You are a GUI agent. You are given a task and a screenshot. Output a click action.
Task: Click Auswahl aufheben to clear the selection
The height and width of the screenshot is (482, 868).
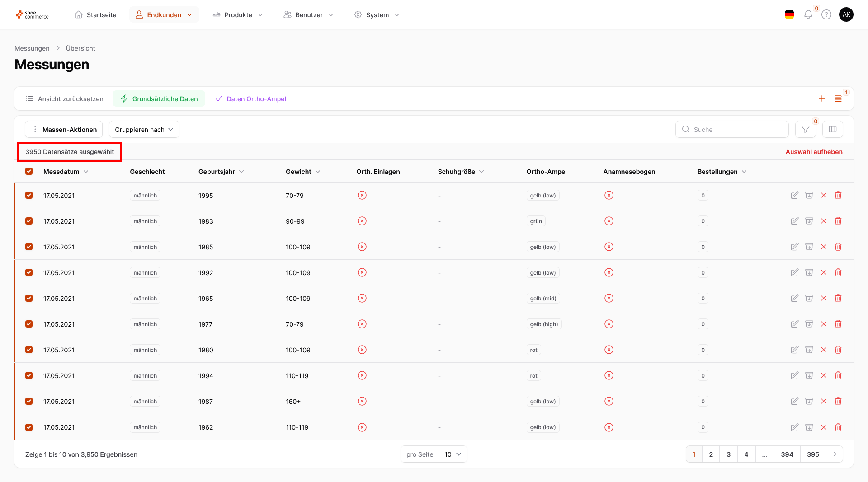tap(814, 152)
